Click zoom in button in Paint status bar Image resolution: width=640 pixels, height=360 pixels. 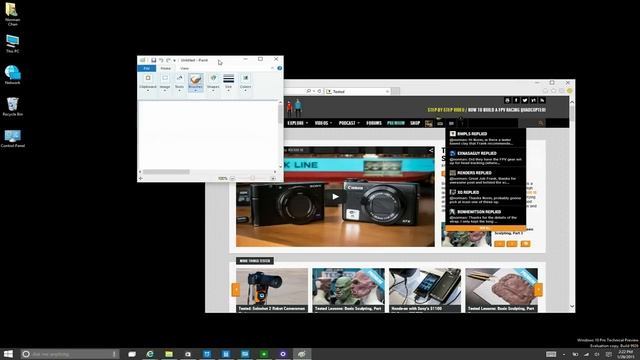[273, 178]
